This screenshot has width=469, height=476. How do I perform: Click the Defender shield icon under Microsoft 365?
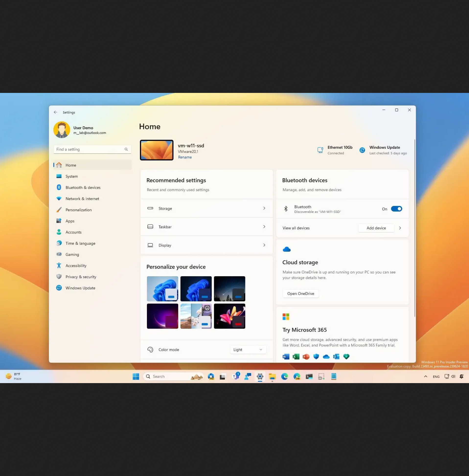[316, 356]
